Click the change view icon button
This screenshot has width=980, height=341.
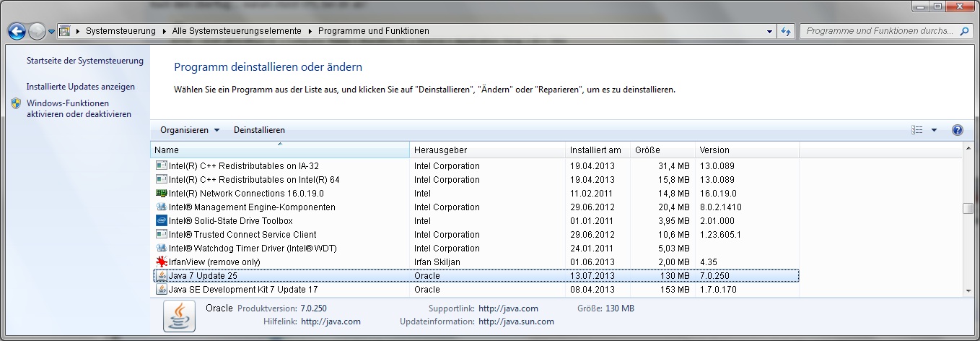point(917,130)
